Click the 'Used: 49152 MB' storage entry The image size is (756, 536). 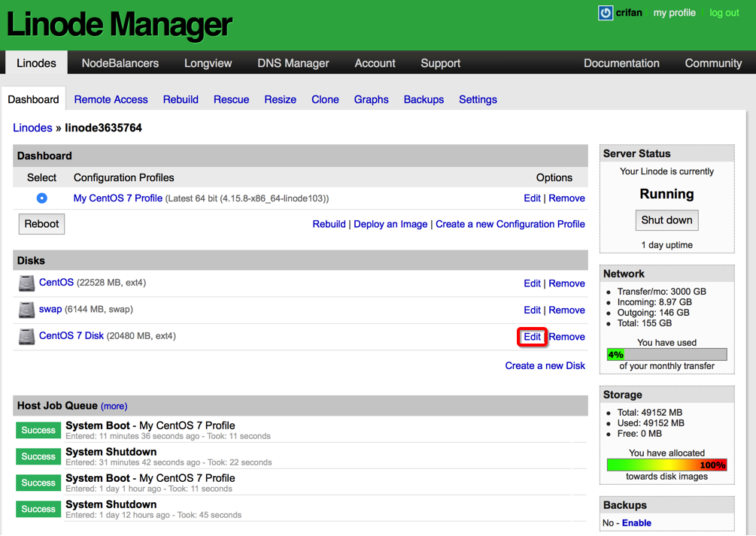tap(651, 422)
